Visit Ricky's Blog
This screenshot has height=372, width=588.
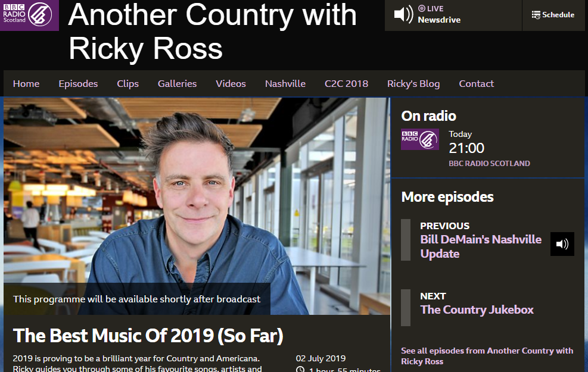413,83
